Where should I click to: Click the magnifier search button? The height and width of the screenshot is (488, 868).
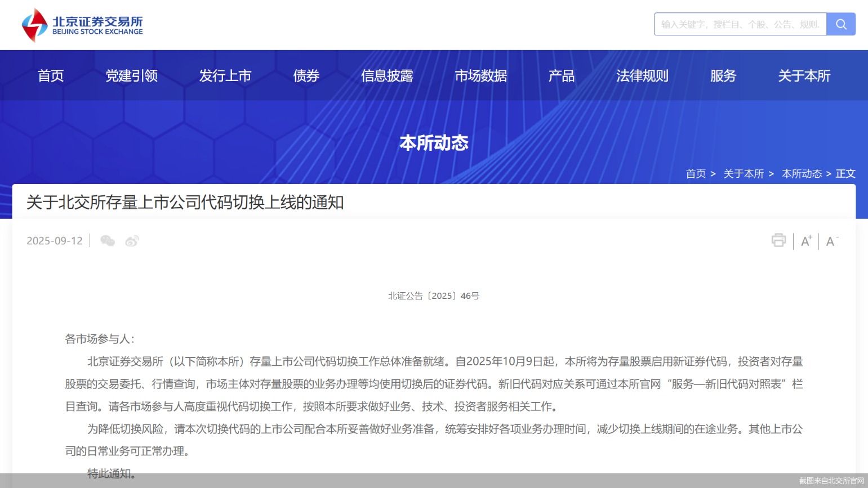840,24
